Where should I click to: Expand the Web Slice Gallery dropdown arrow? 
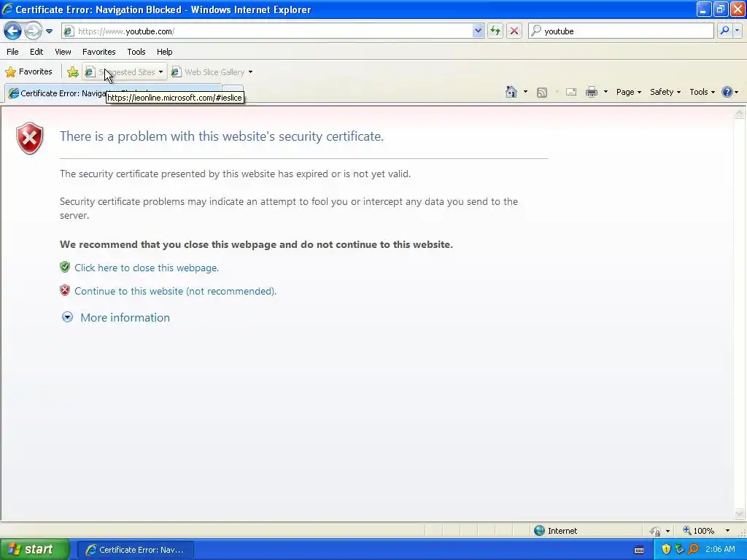click(251, 72)
